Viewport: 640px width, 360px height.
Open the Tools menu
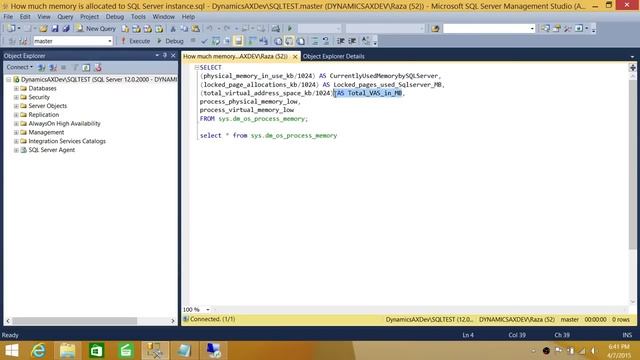[138, 17]
